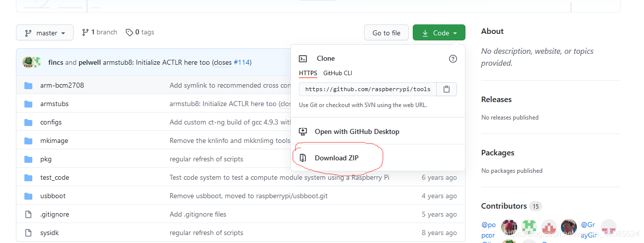Click the clone URL input field

point(368,89)
